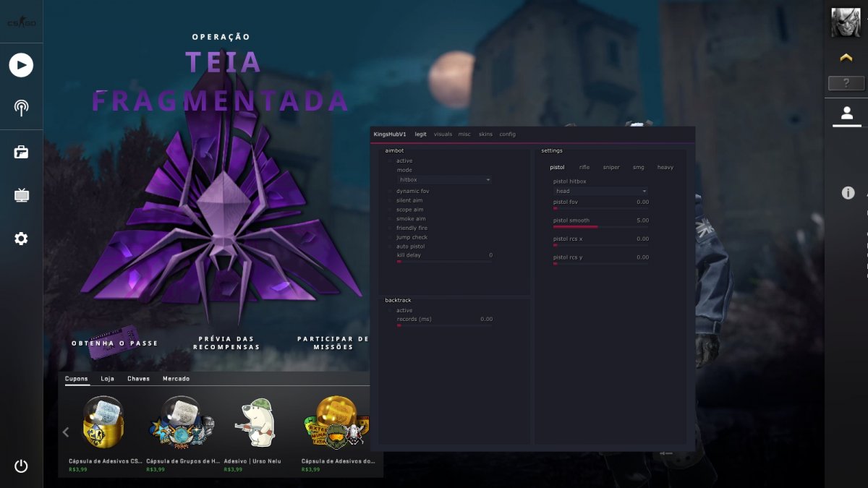Open the aimbot mode hitbox dropdown
The image size is (868, 488).
point(444,179)
